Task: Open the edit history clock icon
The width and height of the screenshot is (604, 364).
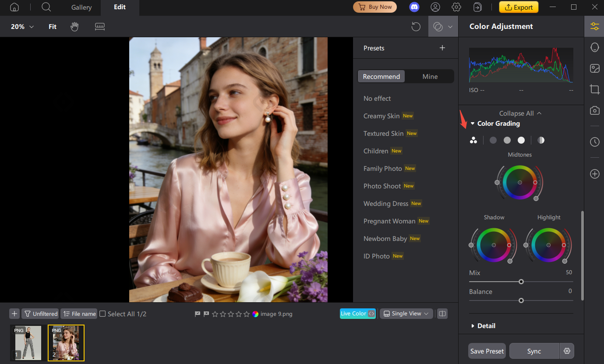Action: click(x=594, y=142)
